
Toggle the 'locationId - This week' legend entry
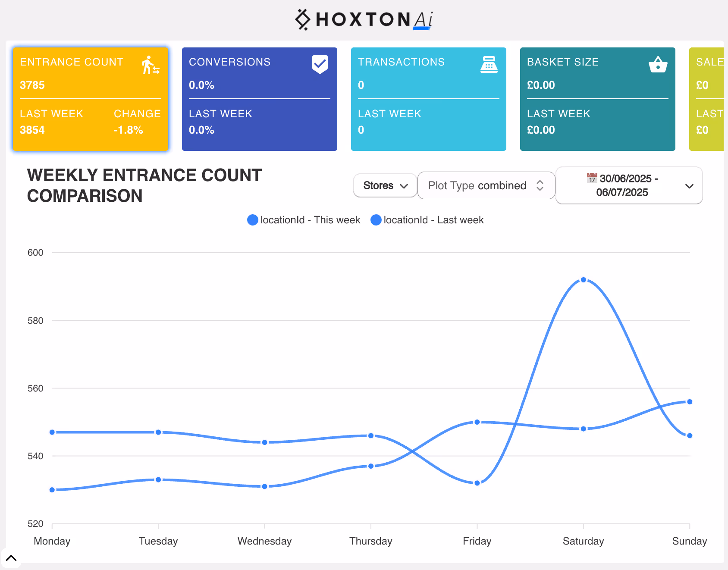tap(303, 220)
